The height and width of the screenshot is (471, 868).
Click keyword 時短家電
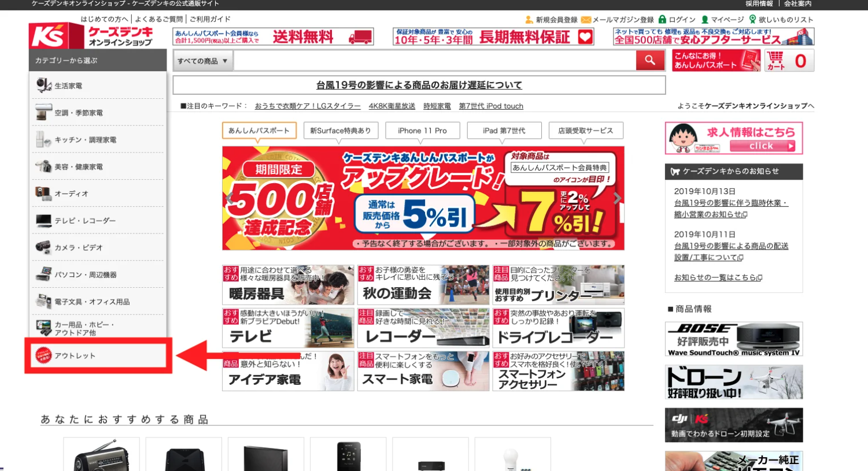coord(437,106)
